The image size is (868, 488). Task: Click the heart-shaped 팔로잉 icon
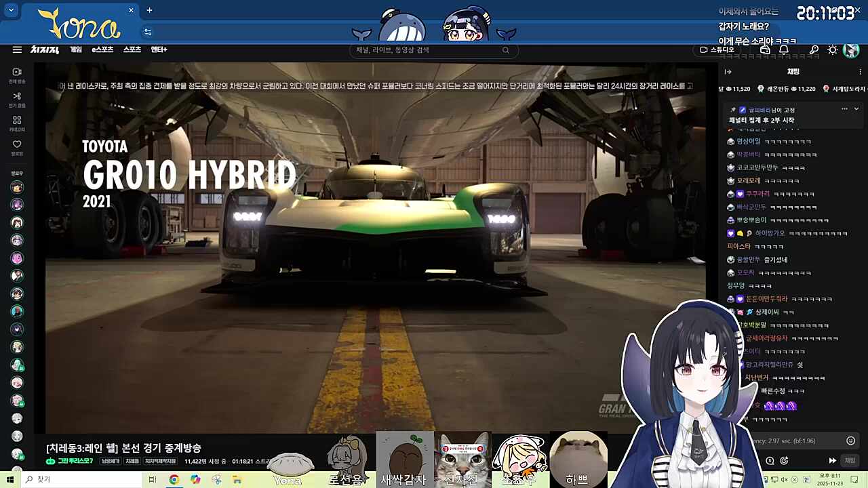point(17,144)
